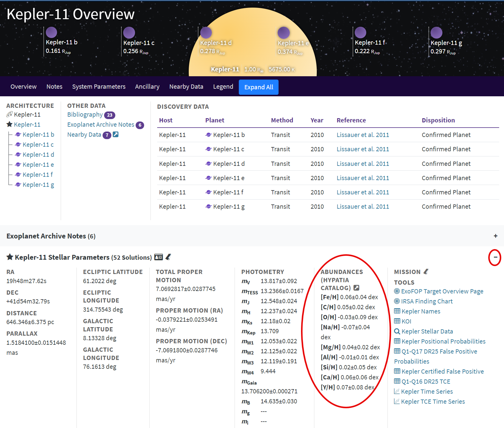This screenshot has width=504, height=428.
Task: Open the Kepler Stellar Data link
Action: point(427,331)
